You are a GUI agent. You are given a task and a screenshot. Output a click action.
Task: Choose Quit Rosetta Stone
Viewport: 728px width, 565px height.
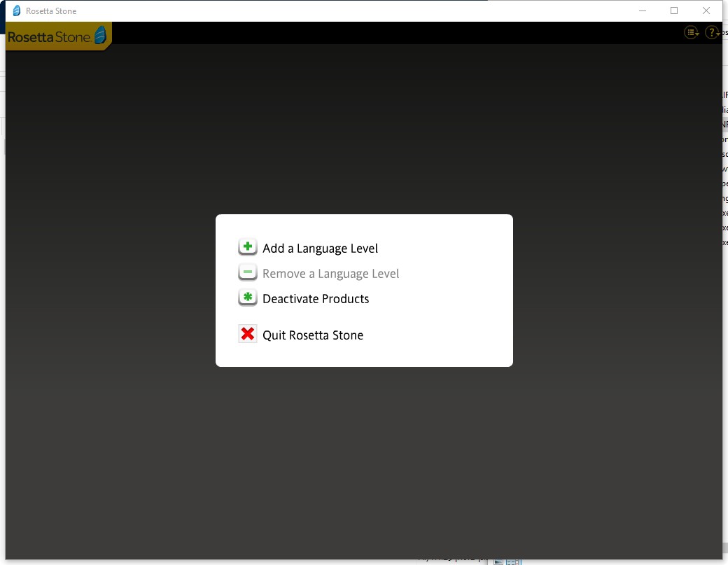pos(313,335)
